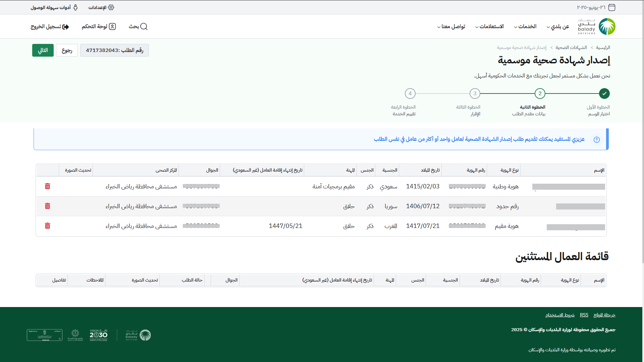Open the control panel (لوحة التحكم)
This screenshot has height=362, width=644.
click(99, 26)
